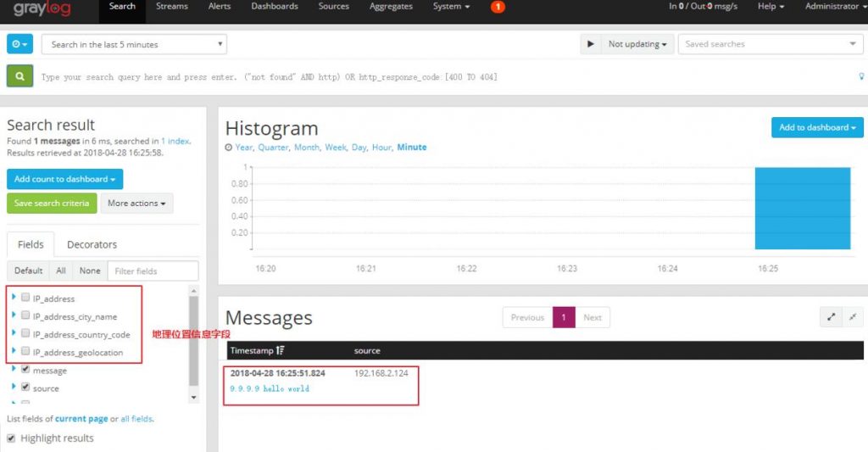868x452 pixels.
Task: Click the Filter fields input
Action: pyautogui.click(x=153, y=271)
